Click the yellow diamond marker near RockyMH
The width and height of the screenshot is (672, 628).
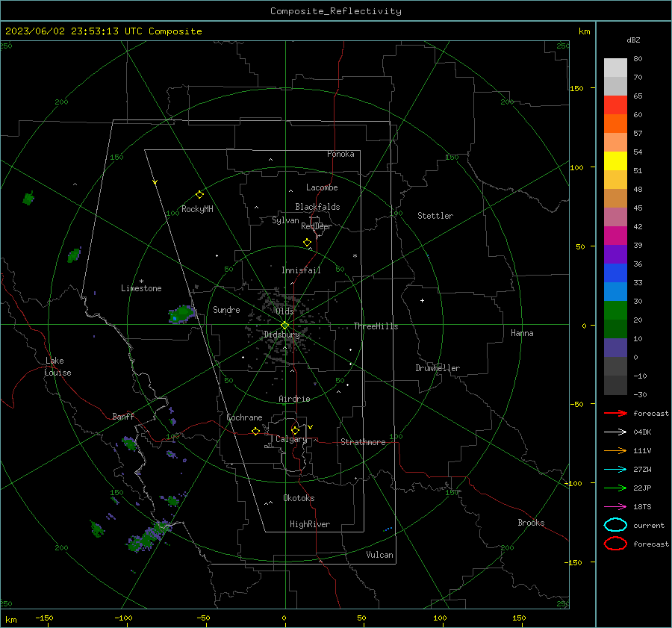pyautogui.click(x=199, y=195)
